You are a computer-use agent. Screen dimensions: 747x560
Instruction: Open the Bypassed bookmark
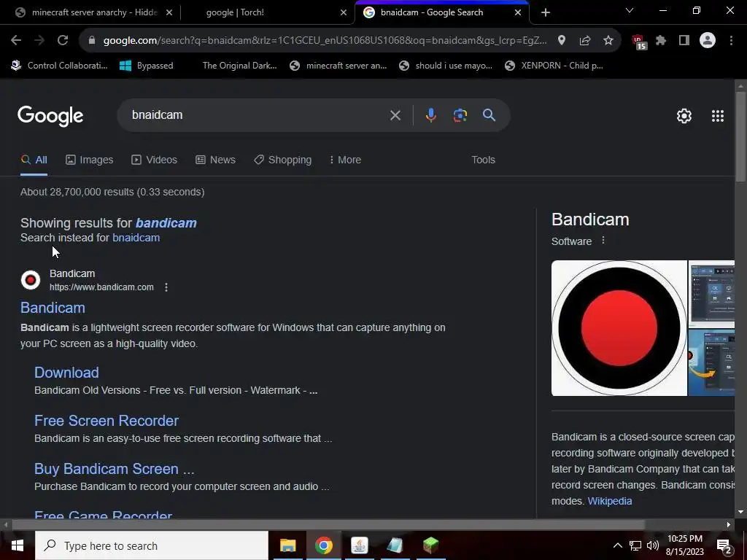click(146, 66)
